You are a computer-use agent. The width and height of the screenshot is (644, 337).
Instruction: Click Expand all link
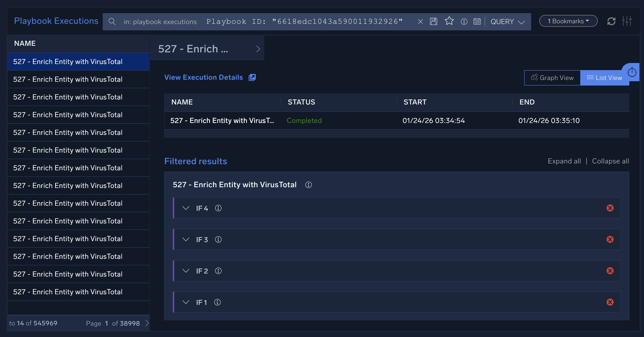coord(564,161)
